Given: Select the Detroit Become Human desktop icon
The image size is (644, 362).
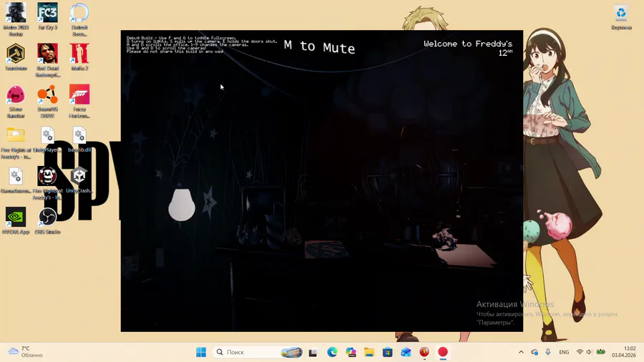Looking at the screenshot, I should click(79, 19).
